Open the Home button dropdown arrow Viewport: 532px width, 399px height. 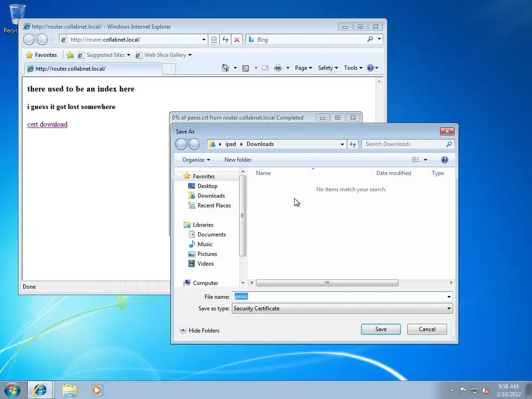(x=235, y=68)
